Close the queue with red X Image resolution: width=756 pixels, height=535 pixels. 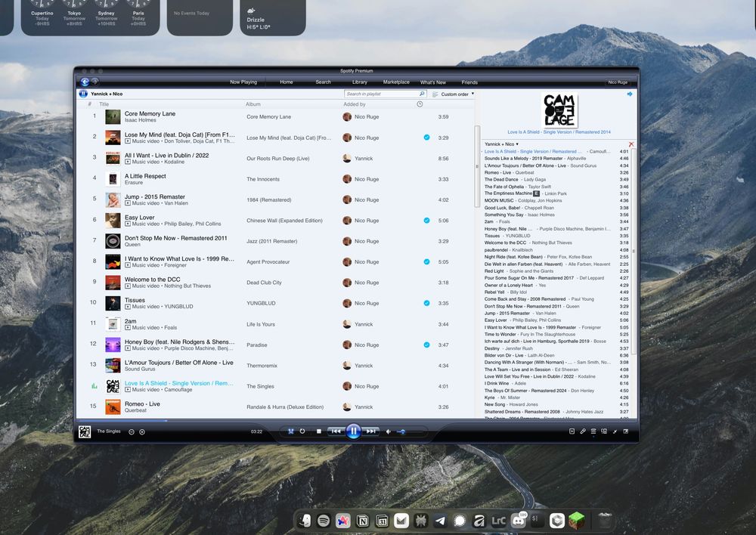(x=631, y=144)
